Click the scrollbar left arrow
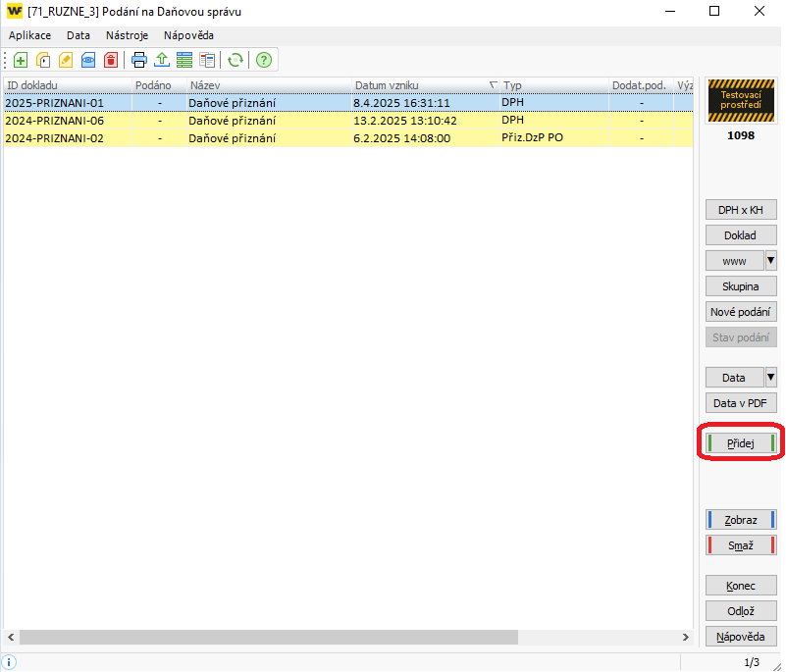Screen dimensions: 786x672 11,637
